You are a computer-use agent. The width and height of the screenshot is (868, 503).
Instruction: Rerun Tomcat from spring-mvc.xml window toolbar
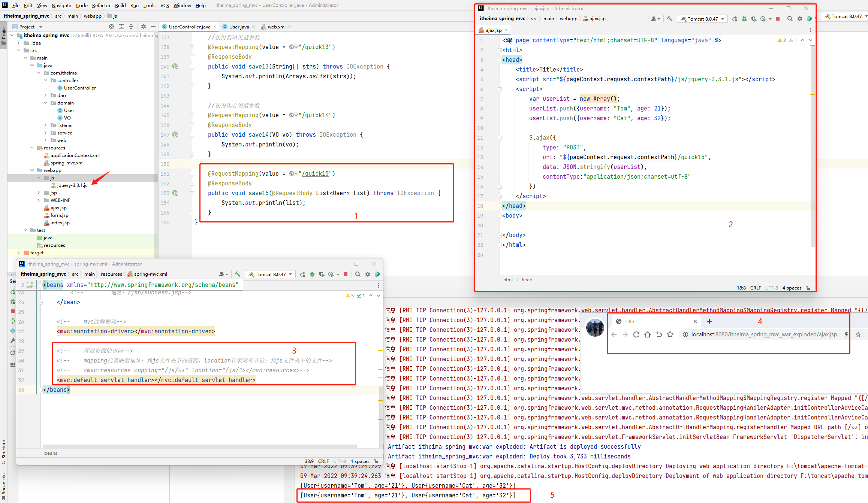(302, 274)
